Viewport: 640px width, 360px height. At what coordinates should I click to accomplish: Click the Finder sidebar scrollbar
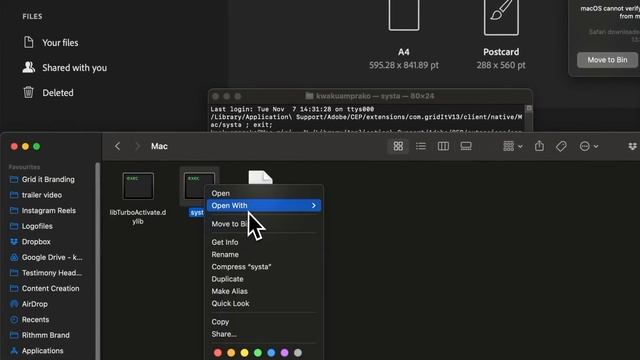(98, 261)
